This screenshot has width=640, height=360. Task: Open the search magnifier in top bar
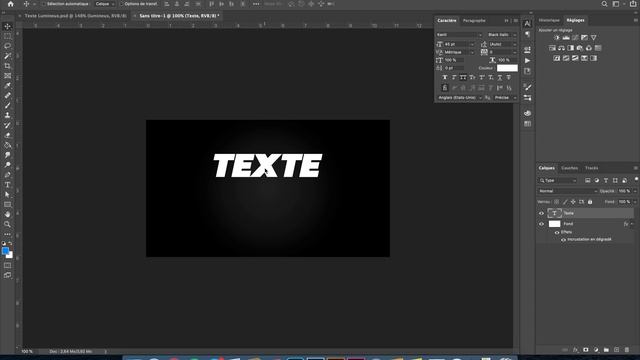pyautogui.click(x=604, y=4)
